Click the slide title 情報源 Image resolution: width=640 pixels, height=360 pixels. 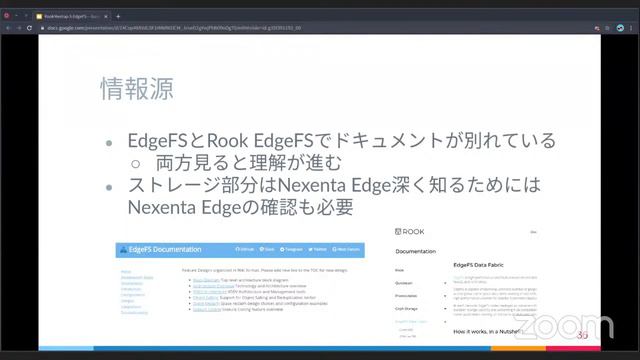point(137,88)
